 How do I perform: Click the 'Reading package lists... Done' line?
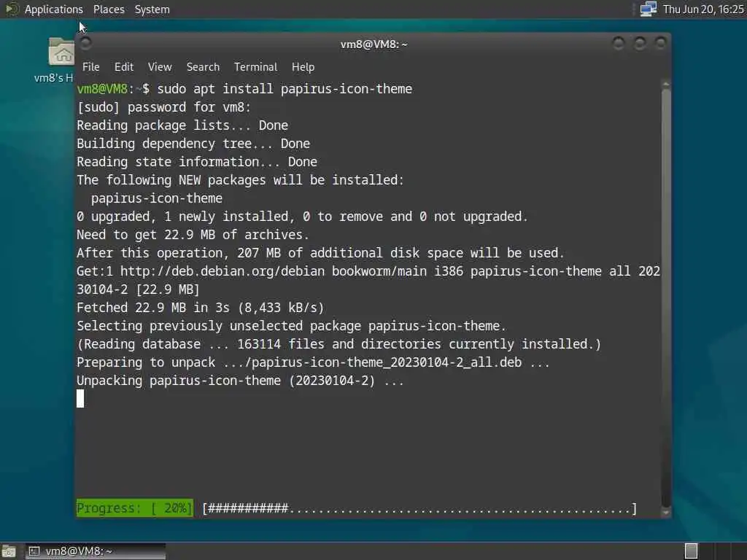[x=182, y=125]
